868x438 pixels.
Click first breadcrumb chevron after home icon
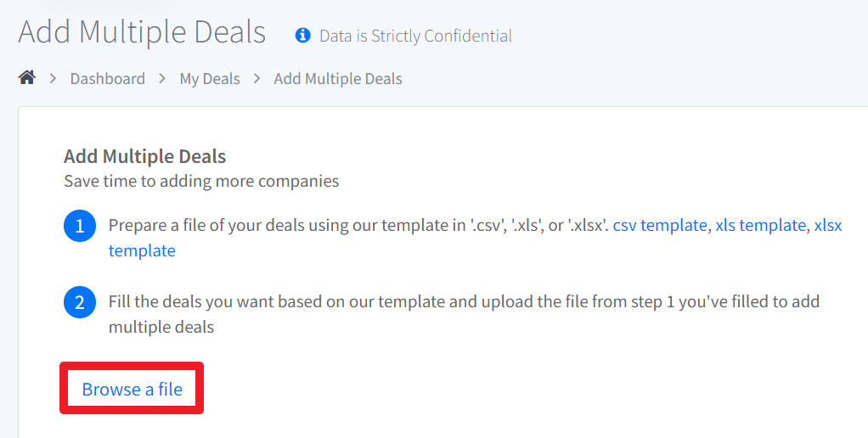54,79
